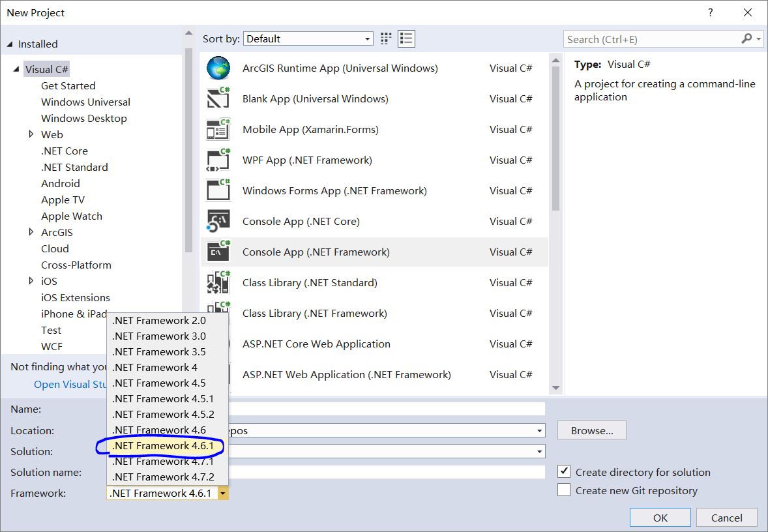This screenshot has width=768, height=532.
Task: Click the Blank App template icon
Action: [x=218, y=98]
